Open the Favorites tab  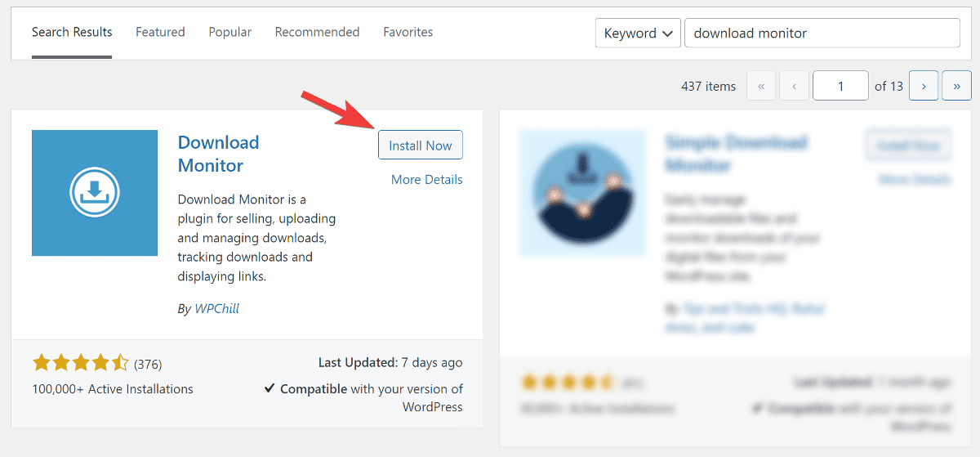pyautogui.click(x=408, y=32)
